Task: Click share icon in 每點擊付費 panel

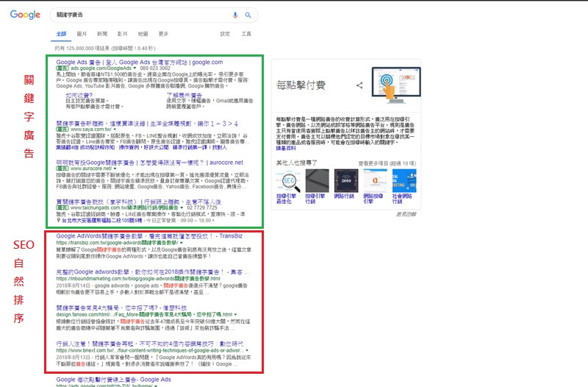Action: pos(359,85)
